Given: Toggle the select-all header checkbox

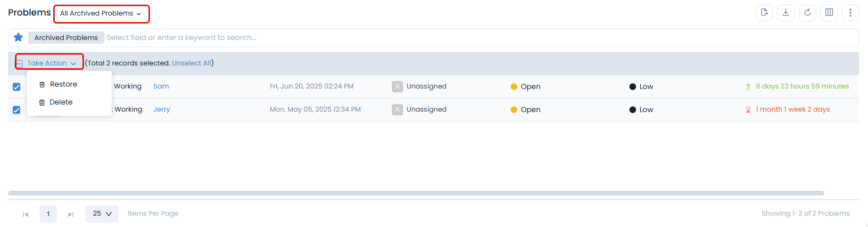Looking at the screenshot, I should tap(19, 64).
